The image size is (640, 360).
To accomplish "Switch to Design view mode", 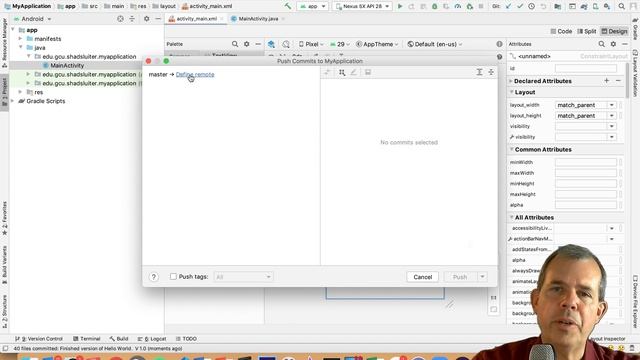I will (614, 31).
